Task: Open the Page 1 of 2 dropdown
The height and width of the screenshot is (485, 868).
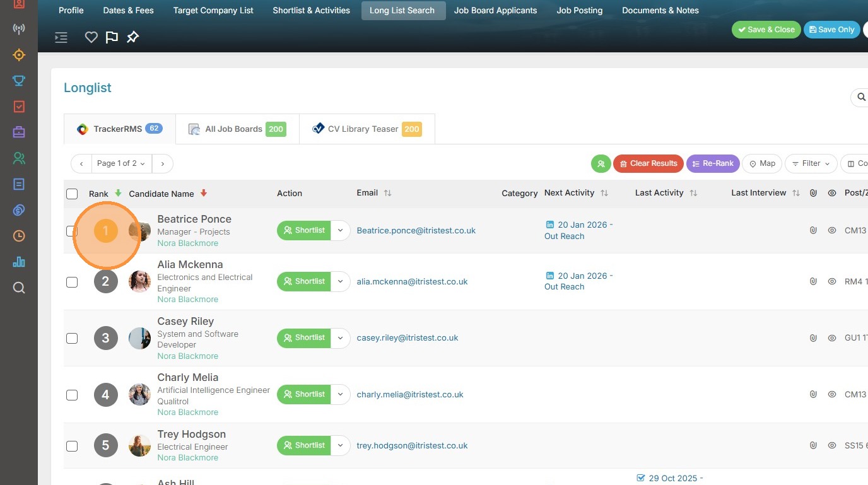Action: (x=122, y=163)
